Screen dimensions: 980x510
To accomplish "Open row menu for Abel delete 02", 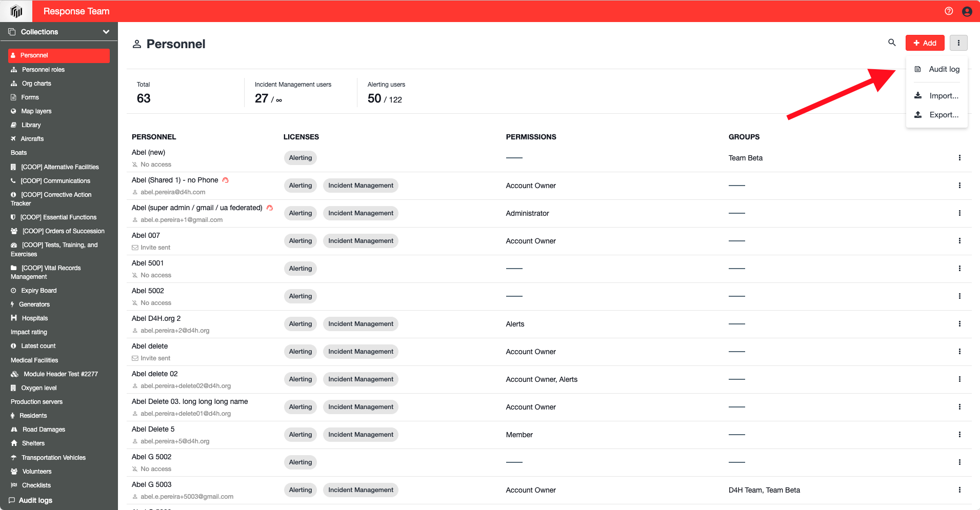I will [x=959, y=379].
